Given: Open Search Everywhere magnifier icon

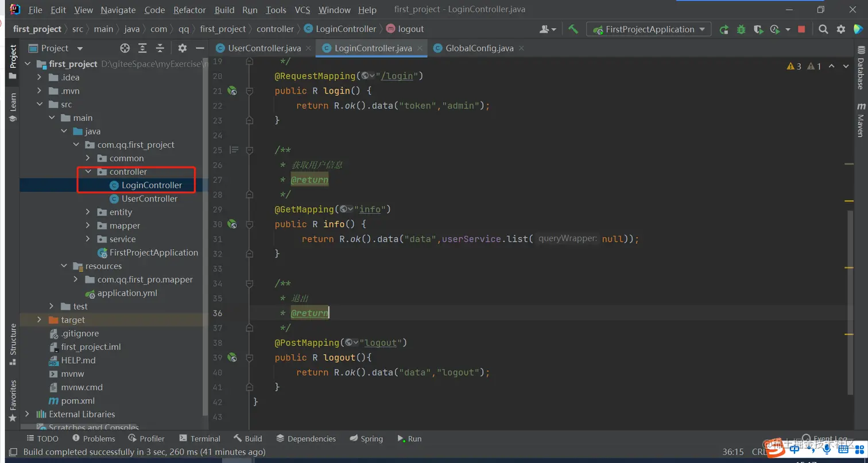Looking at the screenshot, I should (x=823, y=29).
